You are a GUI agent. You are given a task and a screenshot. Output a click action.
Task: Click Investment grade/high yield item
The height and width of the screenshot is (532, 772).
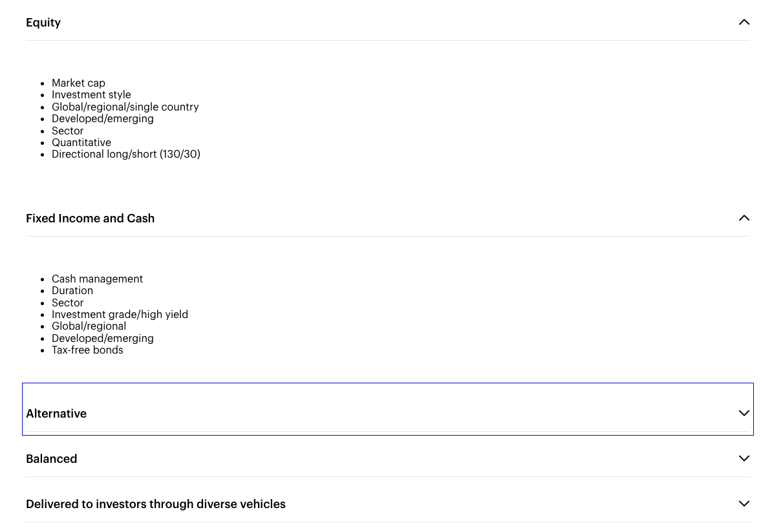pos(120,314)
